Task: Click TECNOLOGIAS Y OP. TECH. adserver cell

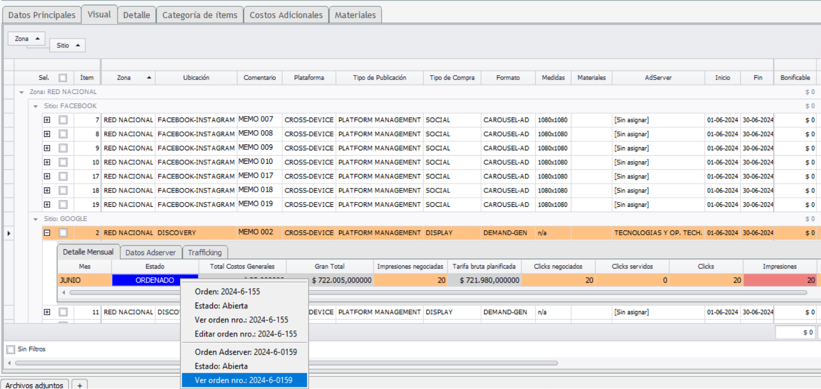Action: 658,232
